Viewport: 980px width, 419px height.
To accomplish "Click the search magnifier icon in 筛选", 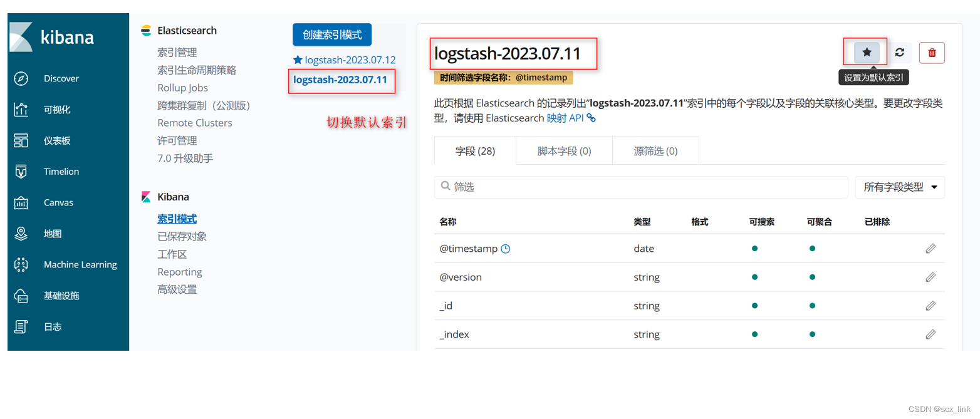I will click(446, 186).
